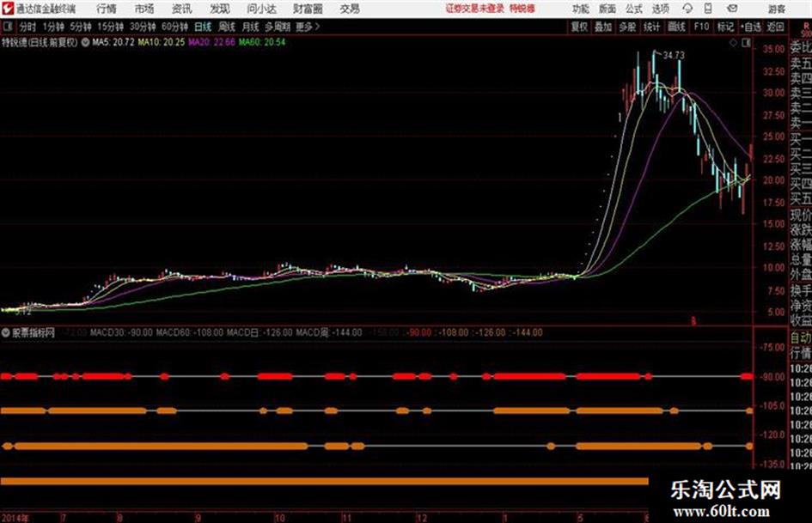Click the MACD60: -108.00 value
Screen dimensions: 812x523
coord(190,332)
